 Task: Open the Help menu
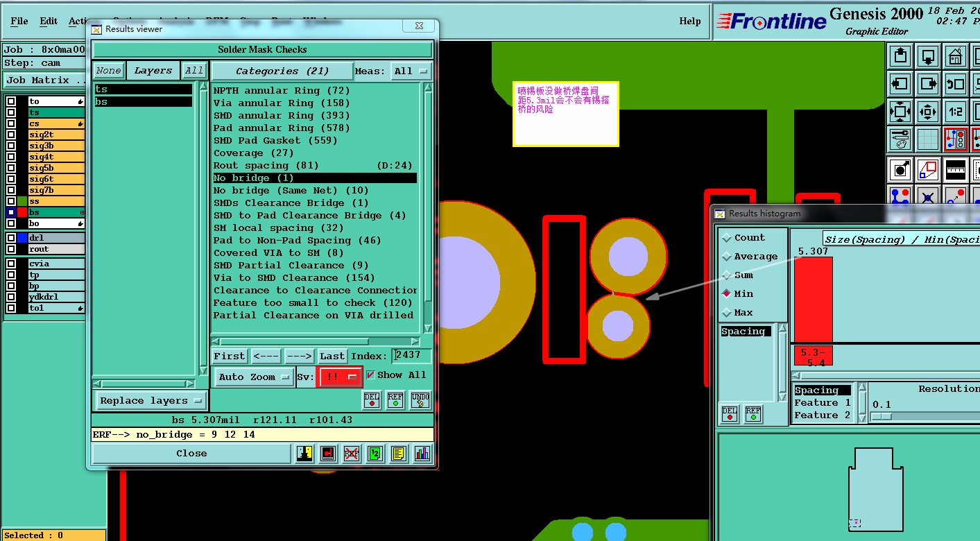click(x=690, y=21)
